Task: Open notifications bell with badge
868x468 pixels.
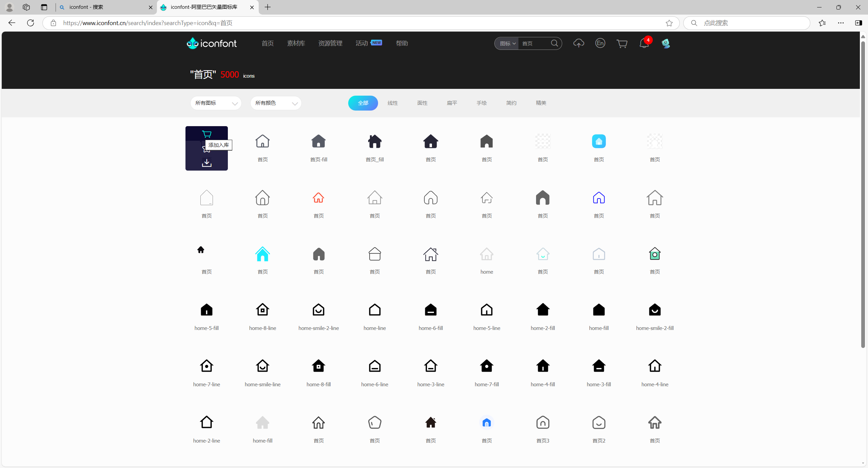Action: click(644, 43)
